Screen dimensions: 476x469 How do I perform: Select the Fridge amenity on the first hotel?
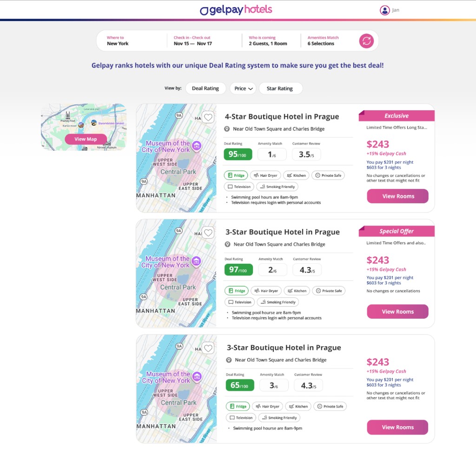pos(236,175)
